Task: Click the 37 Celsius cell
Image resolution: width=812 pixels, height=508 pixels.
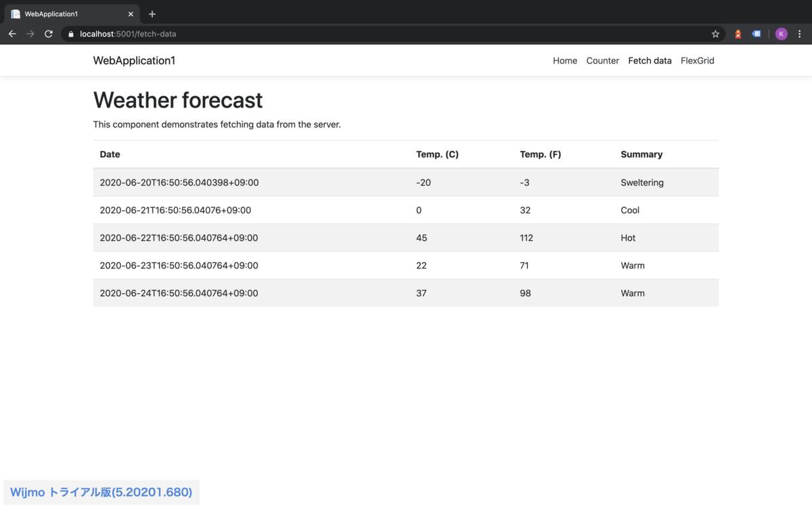Action: point(461,293)
